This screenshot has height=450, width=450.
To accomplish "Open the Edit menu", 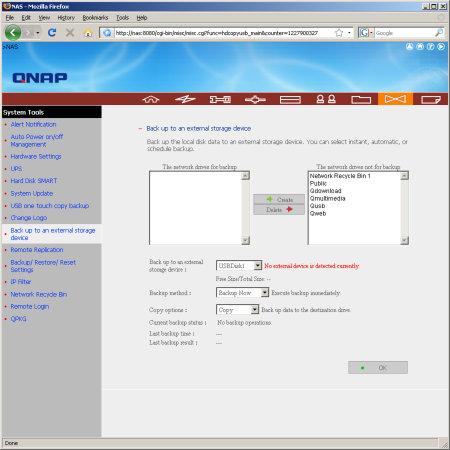I will [26, 18].
